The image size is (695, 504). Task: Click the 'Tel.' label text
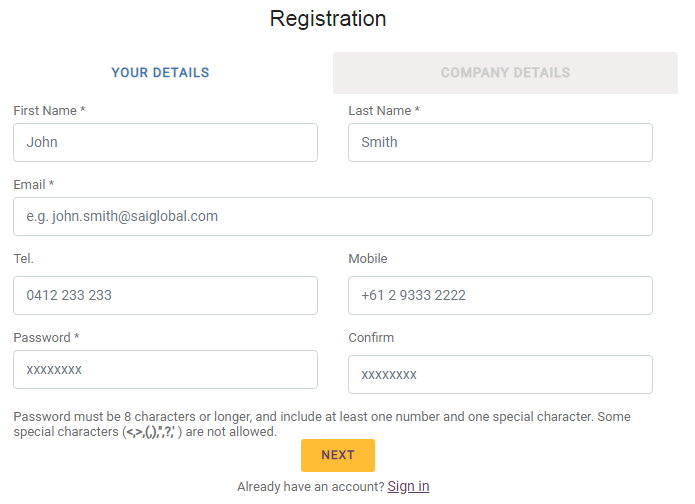pyautogui.click(x=24, y=259)
